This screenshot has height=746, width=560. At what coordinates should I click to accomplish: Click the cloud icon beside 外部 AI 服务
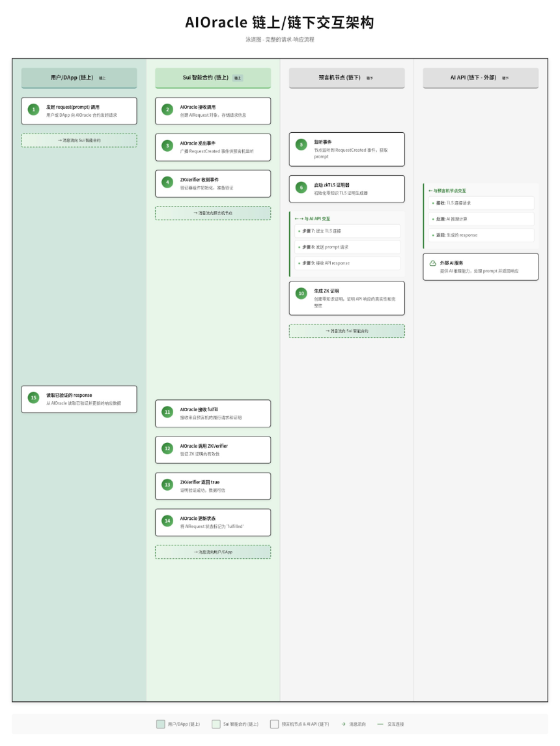tap(432, 263)
